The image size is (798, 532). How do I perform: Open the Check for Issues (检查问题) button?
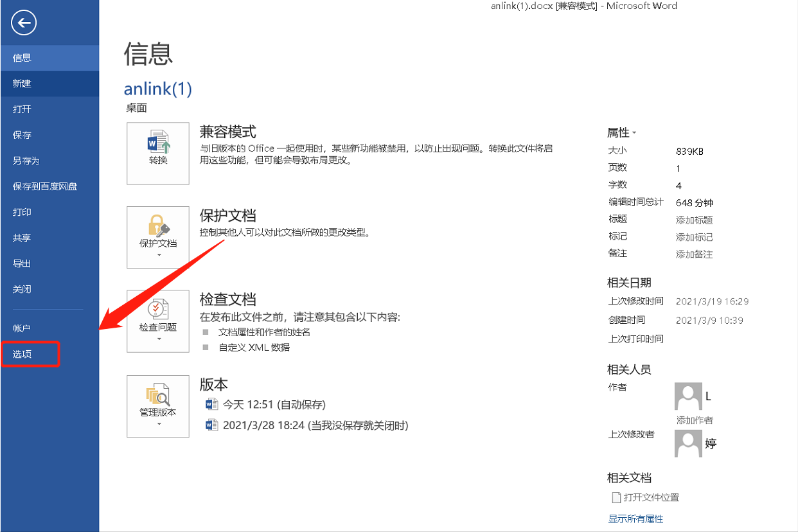click(158, 321)
